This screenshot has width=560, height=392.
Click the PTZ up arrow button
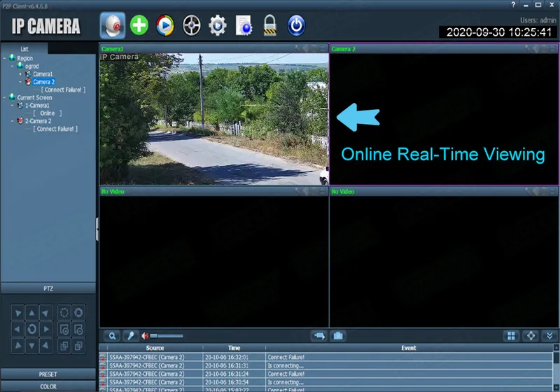point(31,313)
